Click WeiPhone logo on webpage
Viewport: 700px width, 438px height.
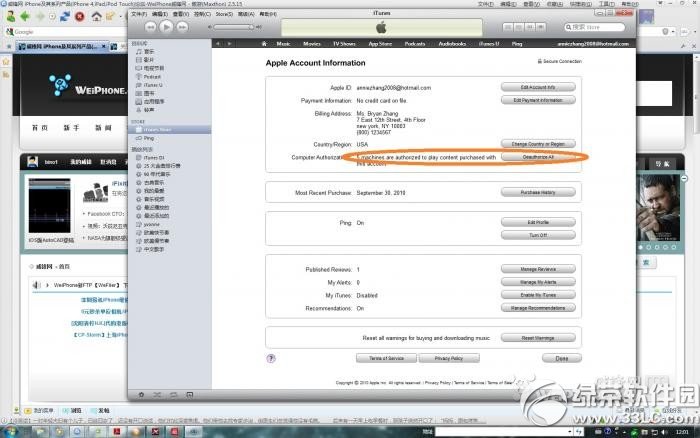(88, 85)
